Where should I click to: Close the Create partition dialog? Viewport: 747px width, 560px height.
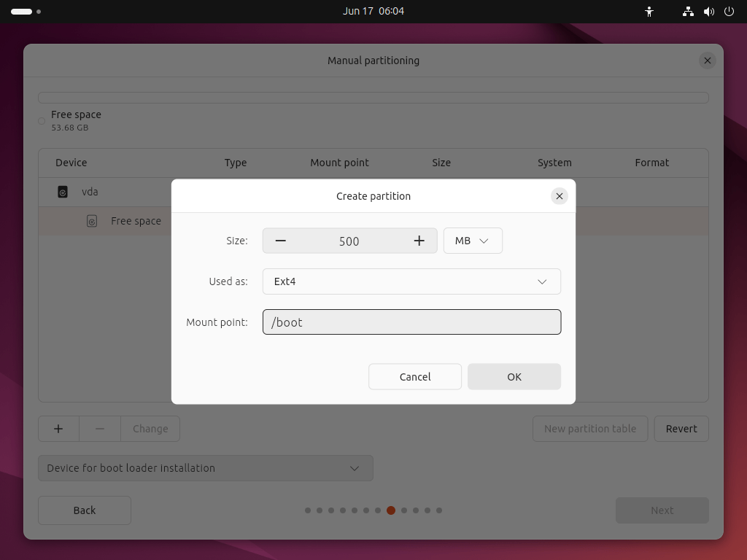tap(560, 196)
